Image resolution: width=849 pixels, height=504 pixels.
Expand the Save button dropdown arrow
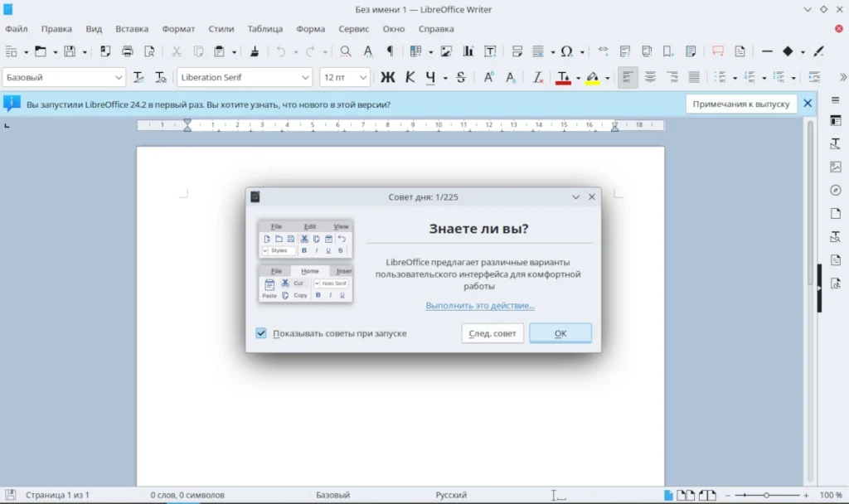(x=85, y=52)
